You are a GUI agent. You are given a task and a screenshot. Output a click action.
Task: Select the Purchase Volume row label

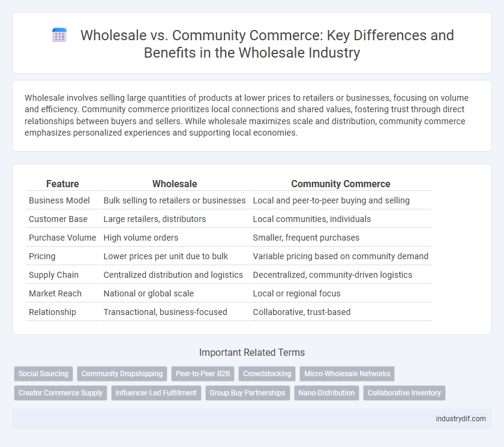pos(62,238)
